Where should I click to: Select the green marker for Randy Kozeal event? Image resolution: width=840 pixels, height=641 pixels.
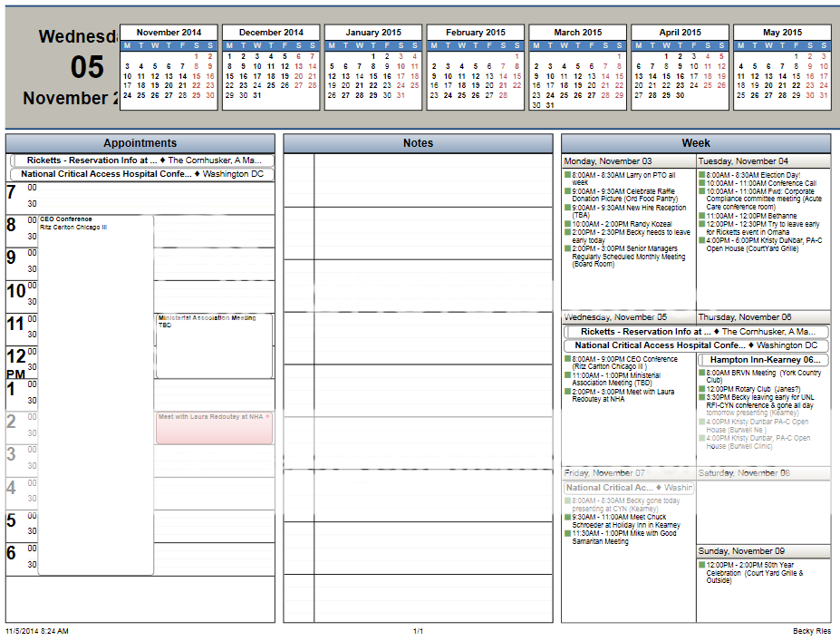567,224
